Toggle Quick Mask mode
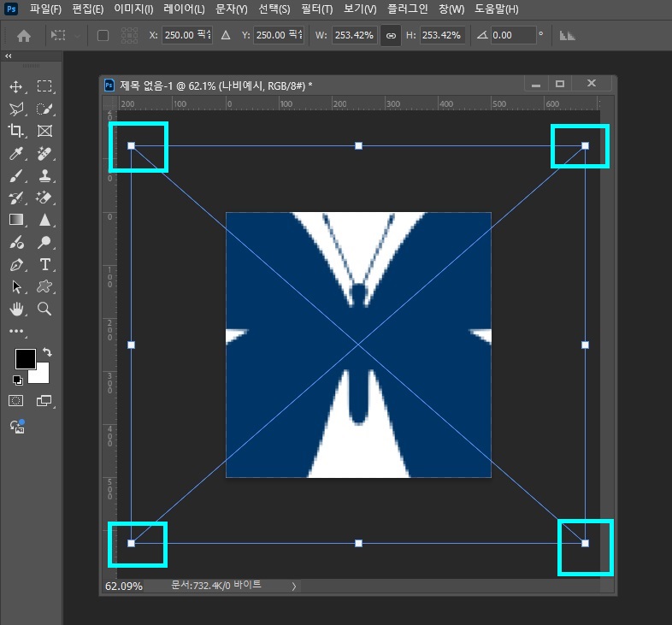This screenshot has width=672, height=625. (16, 401)
